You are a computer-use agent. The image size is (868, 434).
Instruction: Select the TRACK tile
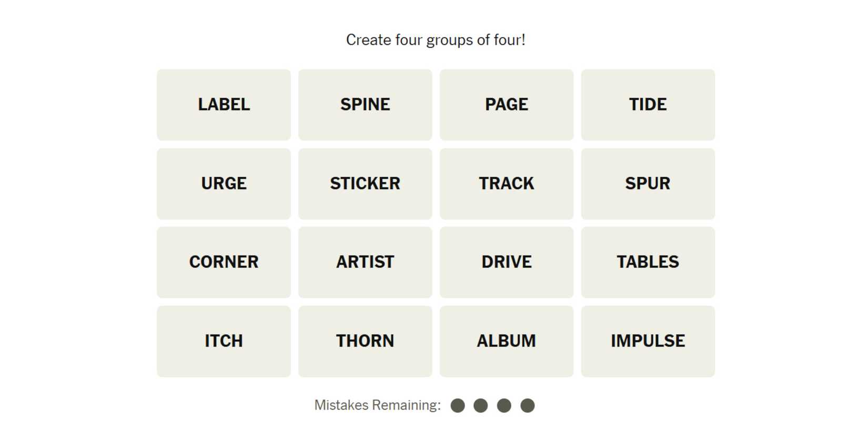pyautogui.click(x=506, y=184)
